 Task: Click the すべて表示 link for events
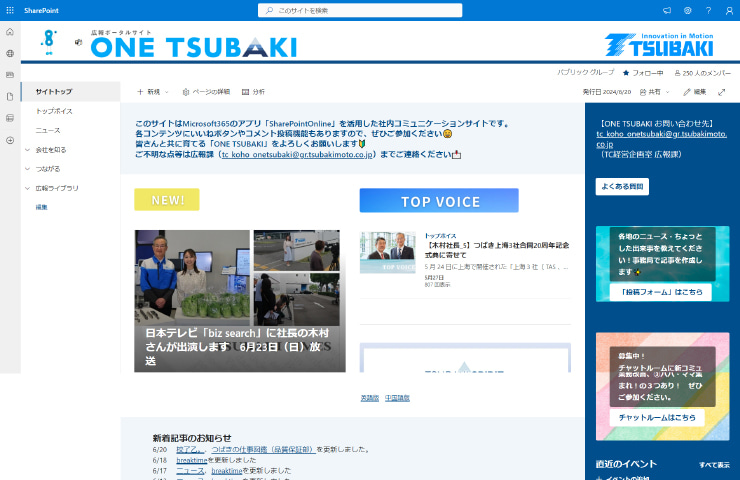click(x=714, y=465)
